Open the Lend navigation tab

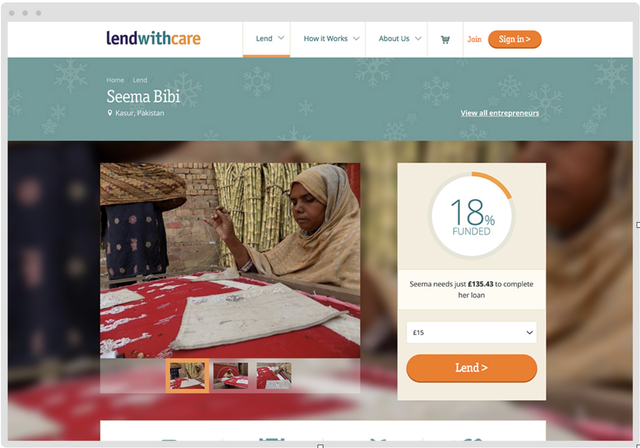coord(267,39)
